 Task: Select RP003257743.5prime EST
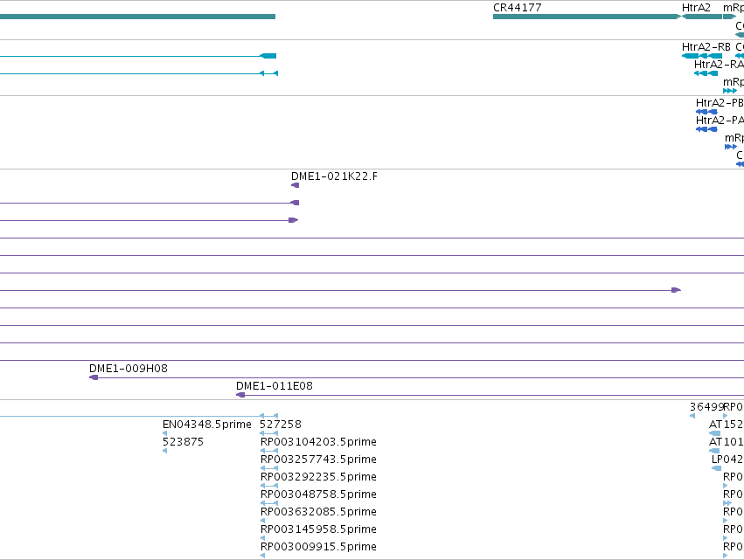pyautogui.click(x=269, y=468)
